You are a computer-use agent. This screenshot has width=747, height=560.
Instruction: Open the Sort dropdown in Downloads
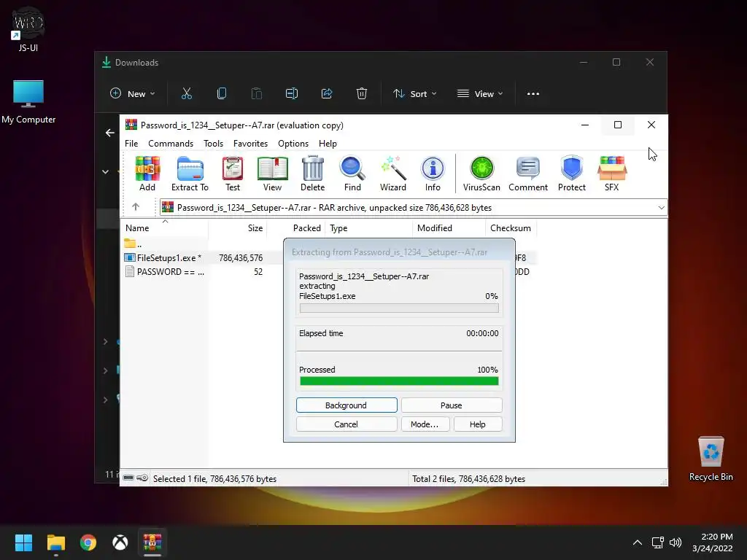pos(414,94)
